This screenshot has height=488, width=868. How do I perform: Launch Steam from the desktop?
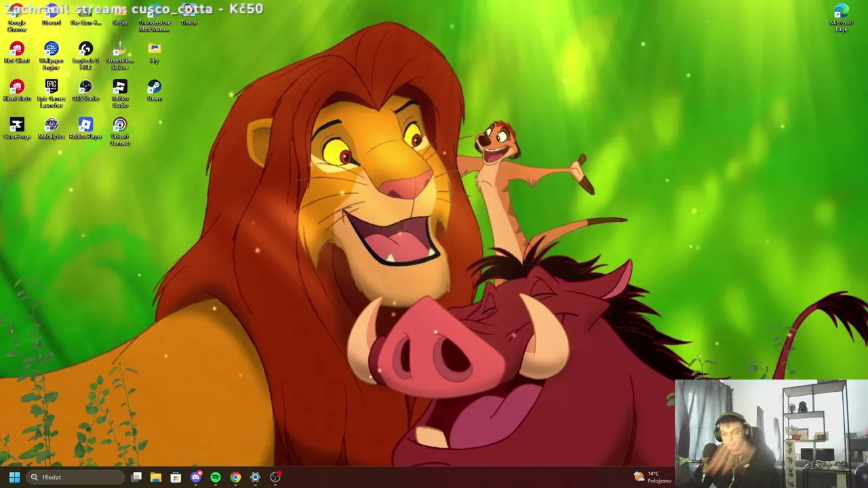(155, 90)
